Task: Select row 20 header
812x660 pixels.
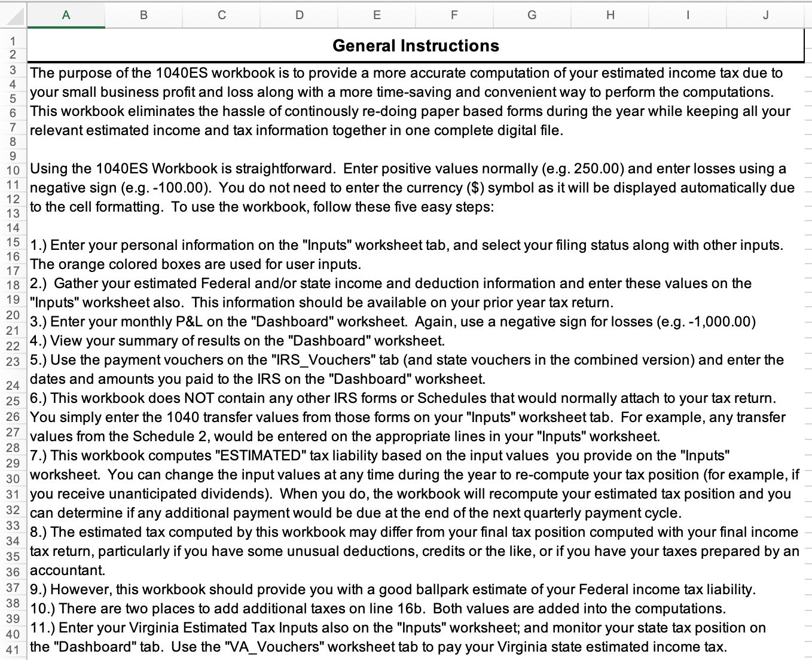Action: (x=13, y=315)
